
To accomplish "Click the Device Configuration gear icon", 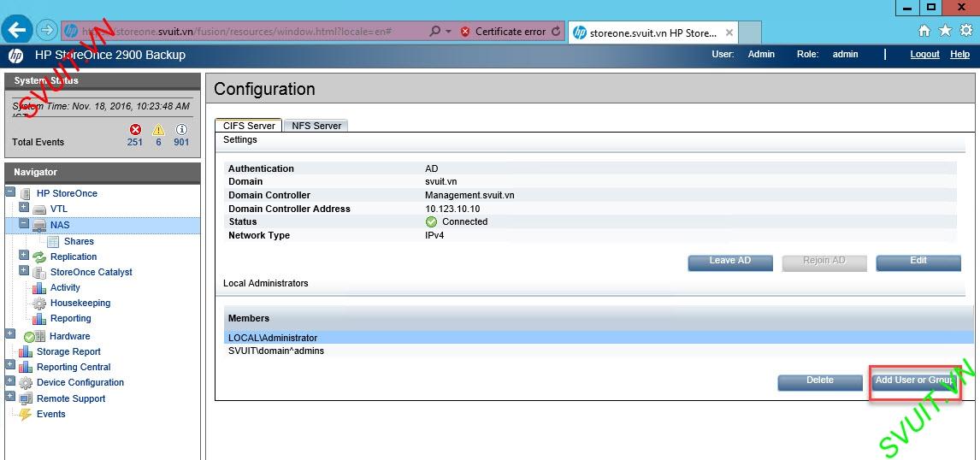I will pos(26,383).
